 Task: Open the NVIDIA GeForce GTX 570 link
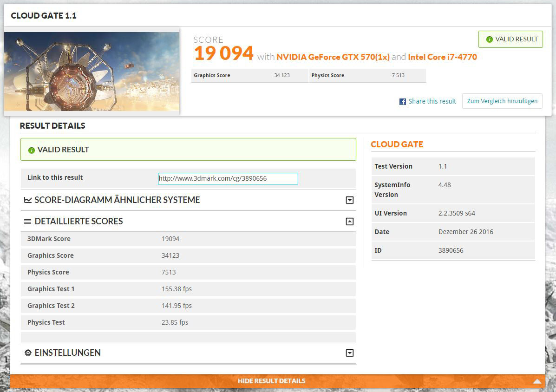click(333, 57)
